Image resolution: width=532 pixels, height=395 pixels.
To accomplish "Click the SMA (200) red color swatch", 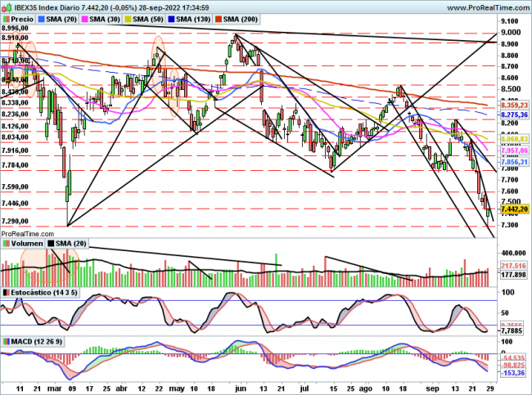I will pyautogui.click(x=224, y=17).
